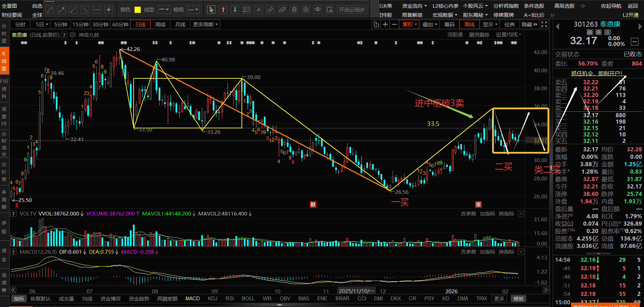Open drawing settings gear in toolbar
The width and height of the screenshot is (644, 307).
pos(306,10)
